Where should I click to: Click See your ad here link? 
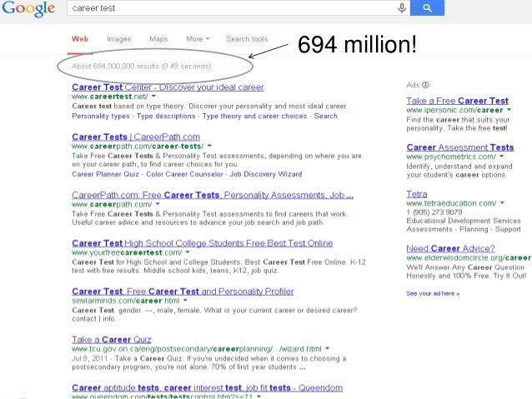tap(433, 293)
